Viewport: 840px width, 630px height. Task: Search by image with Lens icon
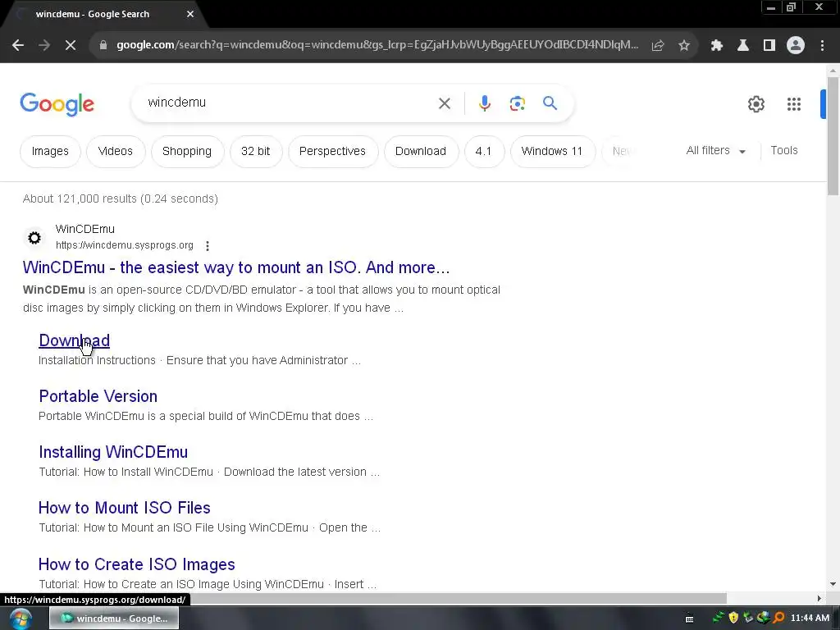[518, 103]
